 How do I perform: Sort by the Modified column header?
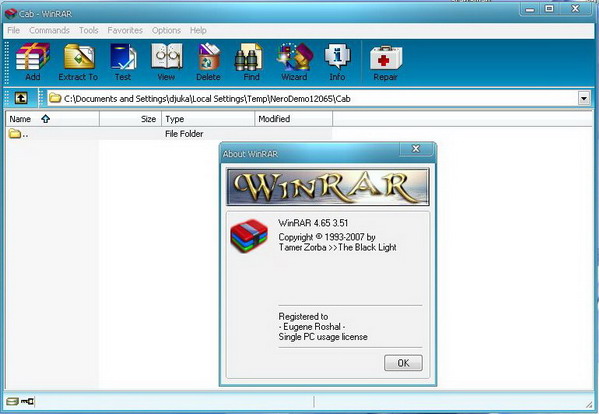click(x=293, y=119)
